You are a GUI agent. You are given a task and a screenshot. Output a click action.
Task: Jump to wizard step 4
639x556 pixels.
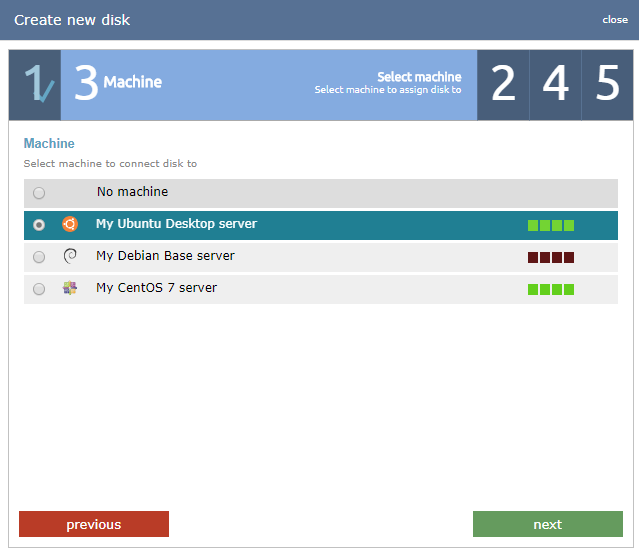555,85
